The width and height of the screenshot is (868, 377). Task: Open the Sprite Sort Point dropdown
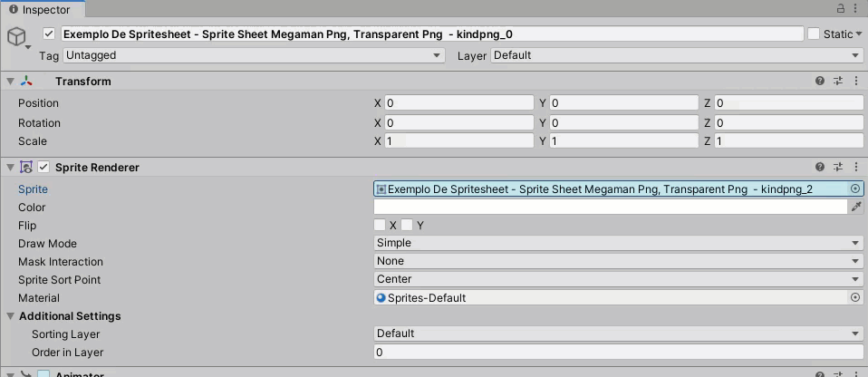coord(618,279)
